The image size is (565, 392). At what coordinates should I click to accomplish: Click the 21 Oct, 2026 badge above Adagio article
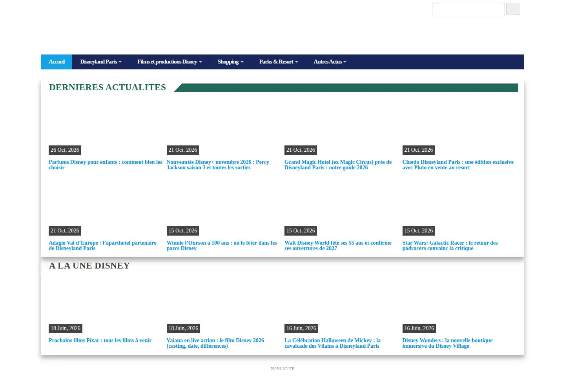(65, 231)
